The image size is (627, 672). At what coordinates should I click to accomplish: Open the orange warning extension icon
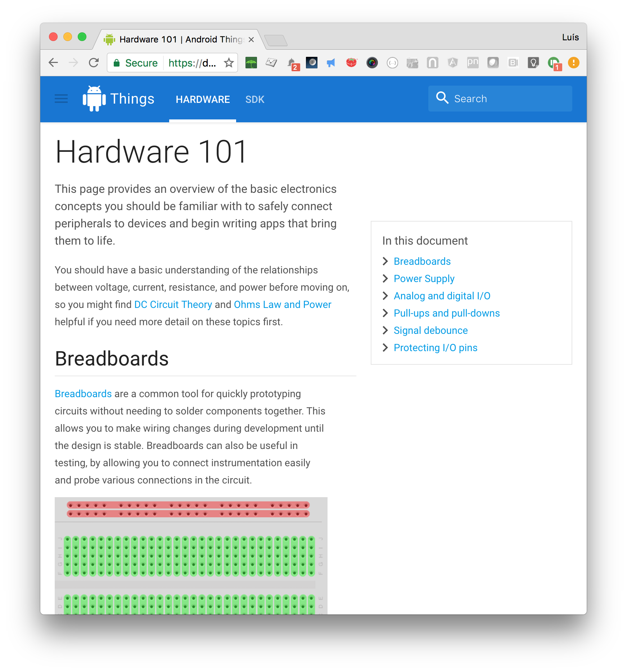[x=573, y=63]
